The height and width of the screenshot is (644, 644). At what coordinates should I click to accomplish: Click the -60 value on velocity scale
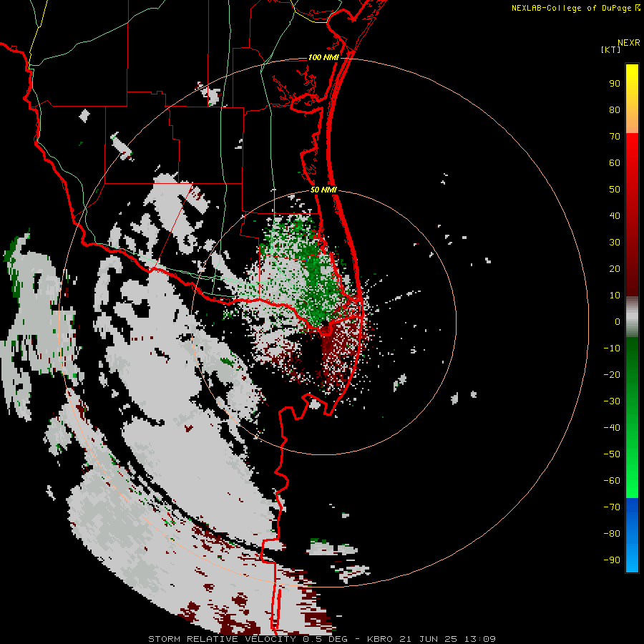point(612,481)
